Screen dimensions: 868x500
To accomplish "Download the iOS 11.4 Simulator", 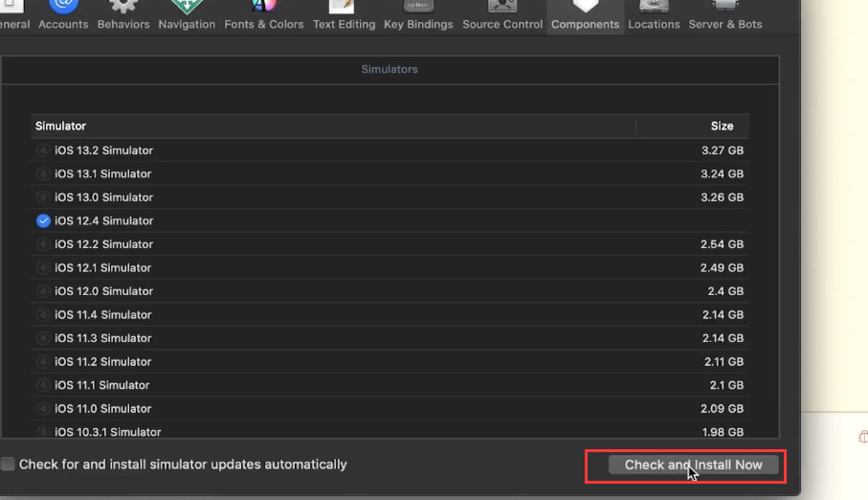I will pos(43,315).
